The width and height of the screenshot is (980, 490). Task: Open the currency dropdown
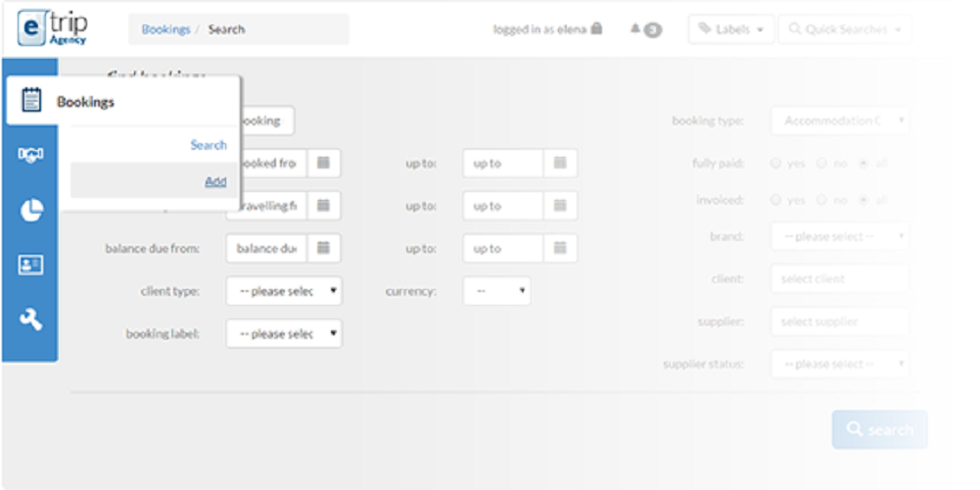pos(496,291)
